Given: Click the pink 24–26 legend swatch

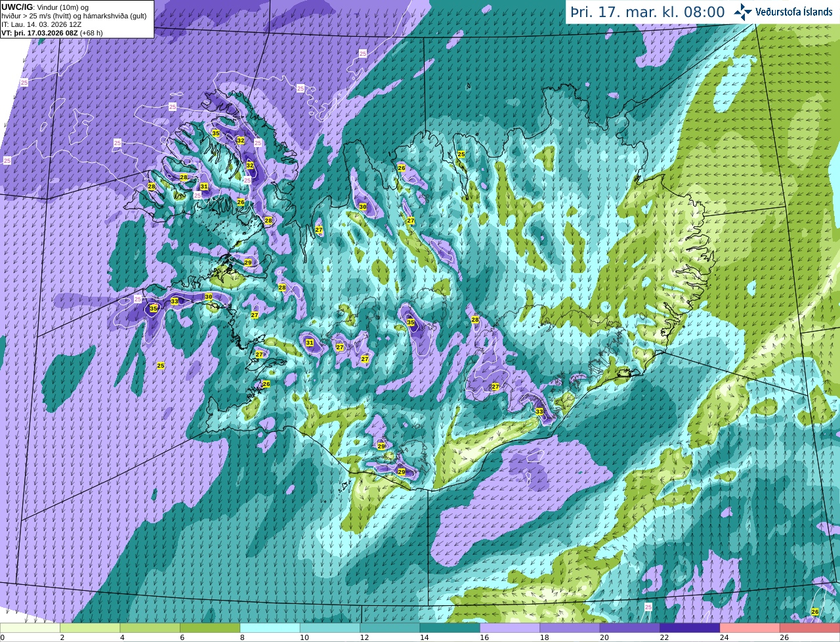Looking at the screenshot, I should coord(750,628).
